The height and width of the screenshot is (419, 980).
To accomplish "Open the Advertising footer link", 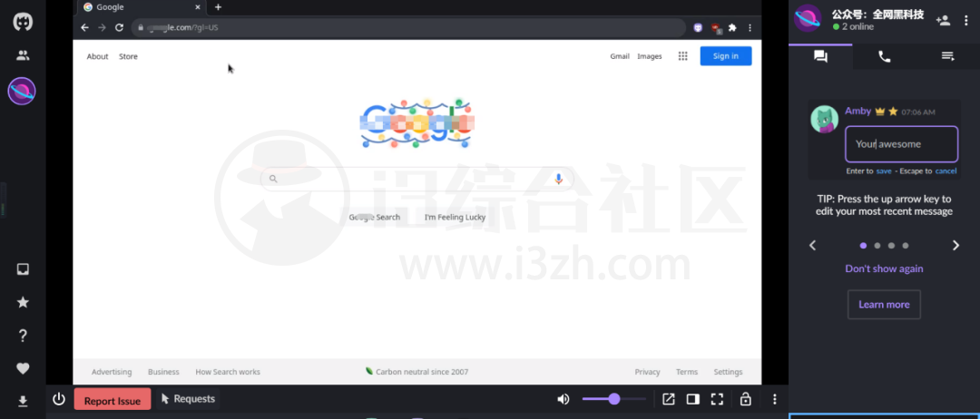I will coord(112,372).
